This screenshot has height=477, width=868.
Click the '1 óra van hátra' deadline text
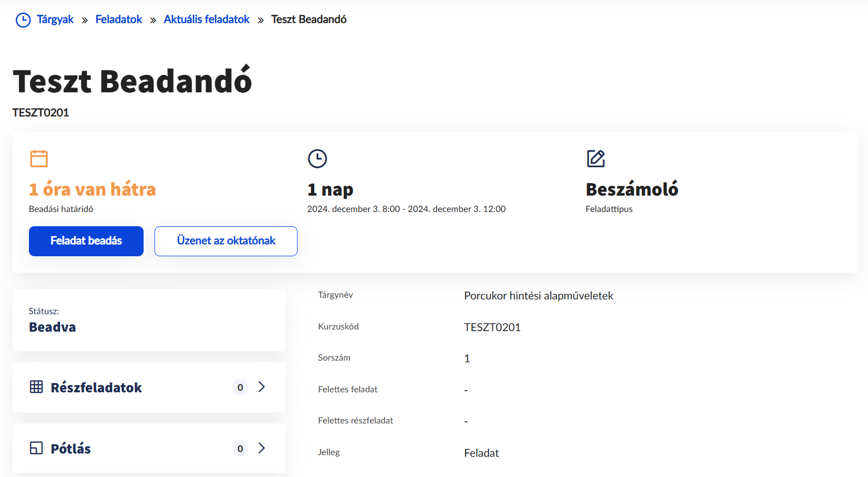(x=92, y=190)
